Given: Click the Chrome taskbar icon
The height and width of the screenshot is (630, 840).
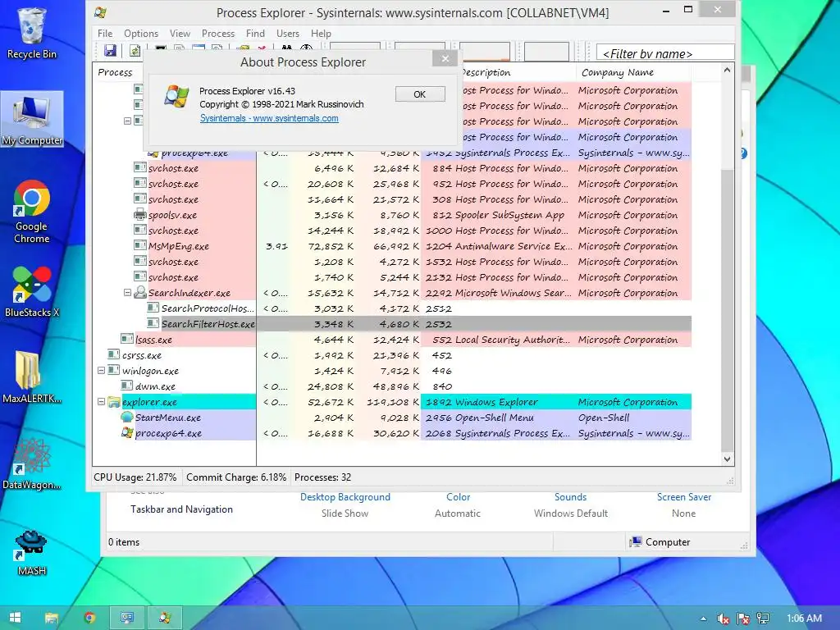Looking at the screenshot, I should [x=89, y=618].
